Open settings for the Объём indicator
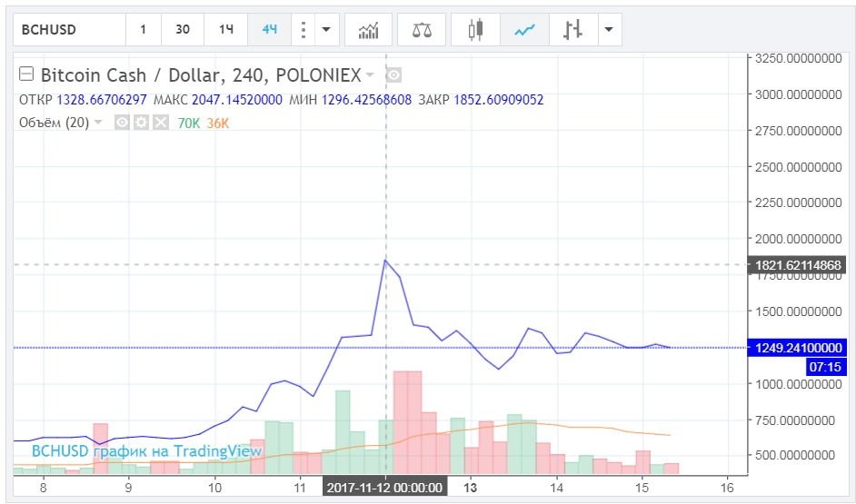 coord(142,123)
